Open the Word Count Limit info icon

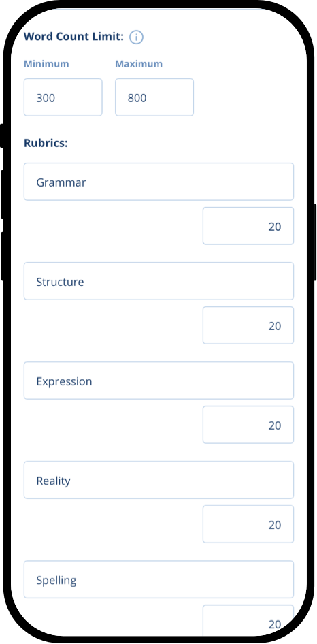pos(136,37)
